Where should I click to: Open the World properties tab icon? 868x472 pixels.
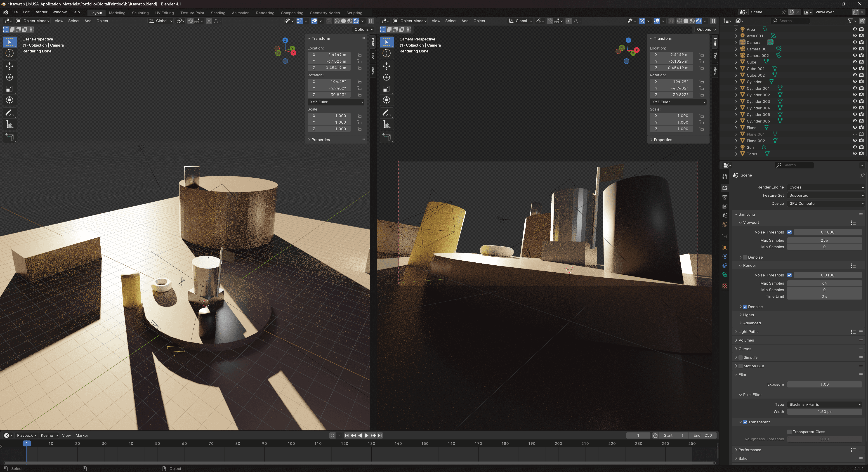[725, 224]
